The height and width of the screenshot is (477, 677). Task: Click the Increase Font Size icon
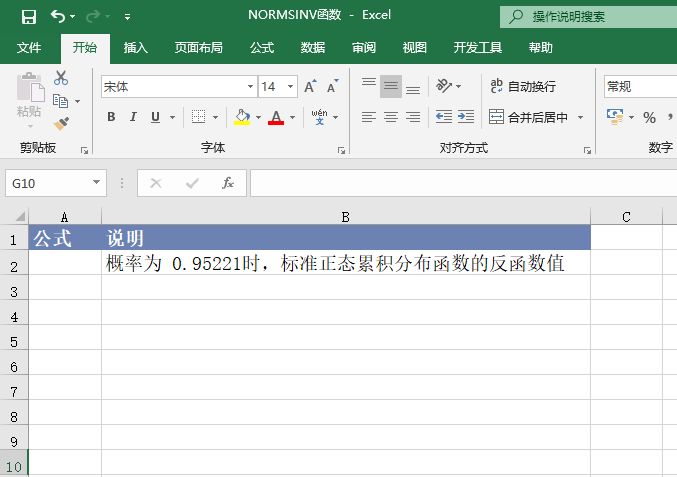(x=310, y=87)
